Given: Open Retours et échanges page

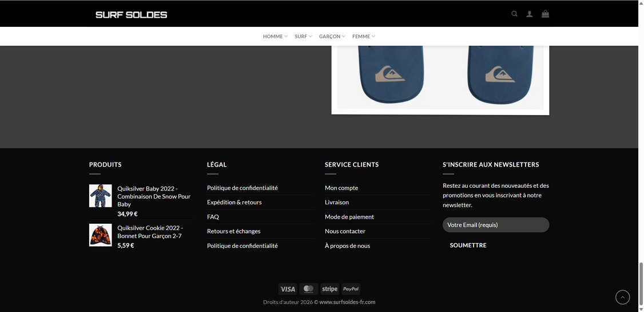Looking at the screenshot, I should pos(234,231).
